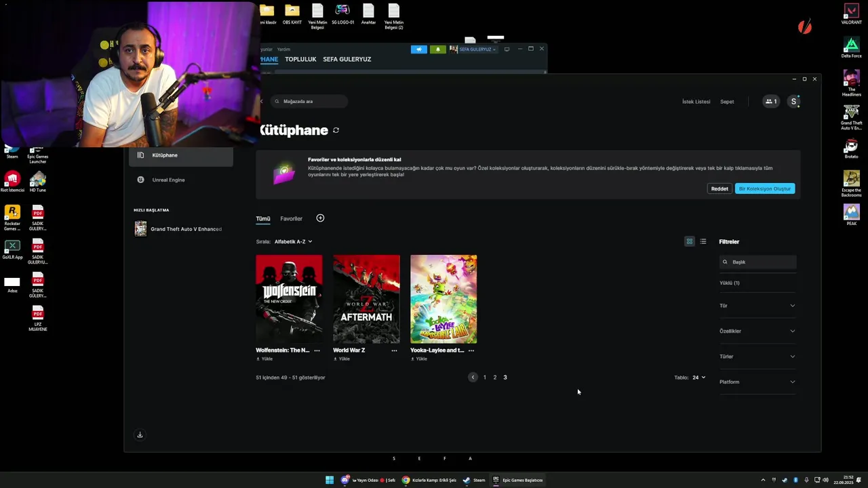Expand the Platform filter section
The image size is (868, 488).
(757, 382)
